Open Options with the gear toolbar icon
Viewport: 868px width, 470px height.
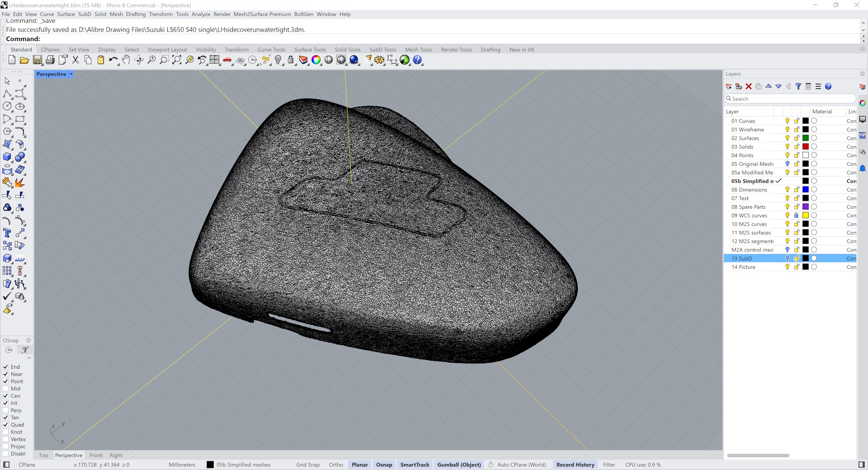pos(379,60)
